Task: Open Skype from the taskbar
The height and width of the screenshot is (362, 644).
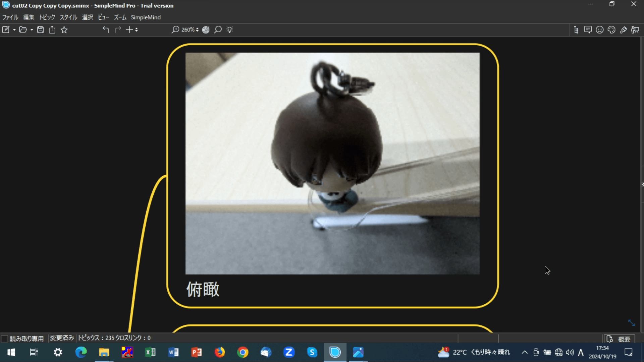Action: point(312,352)
